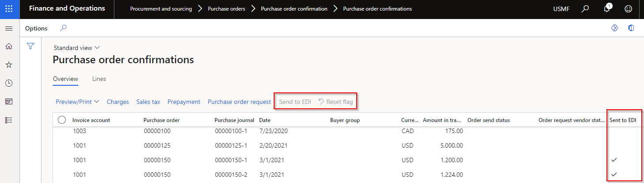Click USMF company selector
Viewport: 644px width, 183px height.
561,9
